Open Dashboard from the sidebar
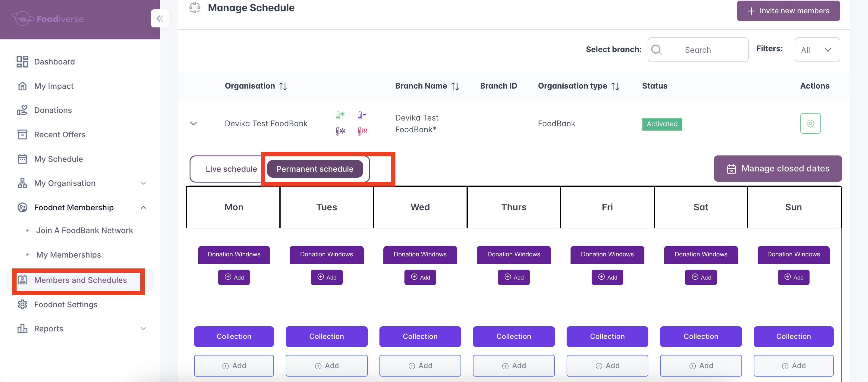This screenshot has width=868, height=382. (x=54, y=62)
